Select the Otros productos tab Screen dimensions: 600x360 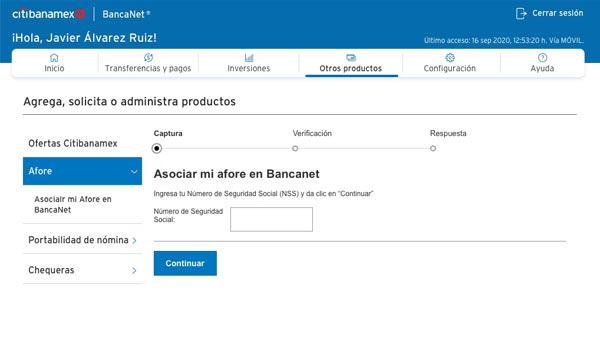point(351,63)
